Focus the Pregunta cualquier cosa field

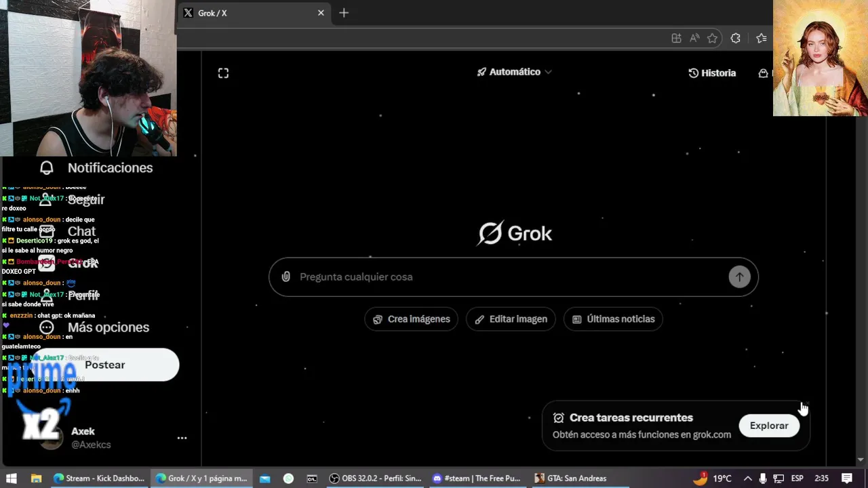point(512,277)
